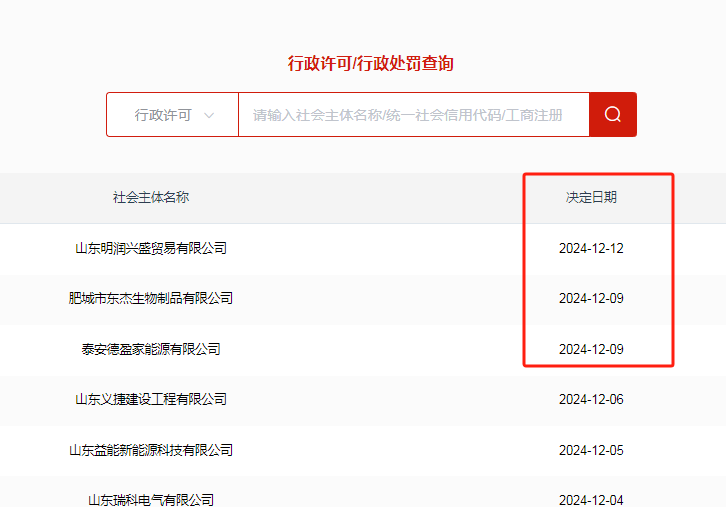
Task: Select the 2024-12-05 date cell
Action: [x=591, y=451]
